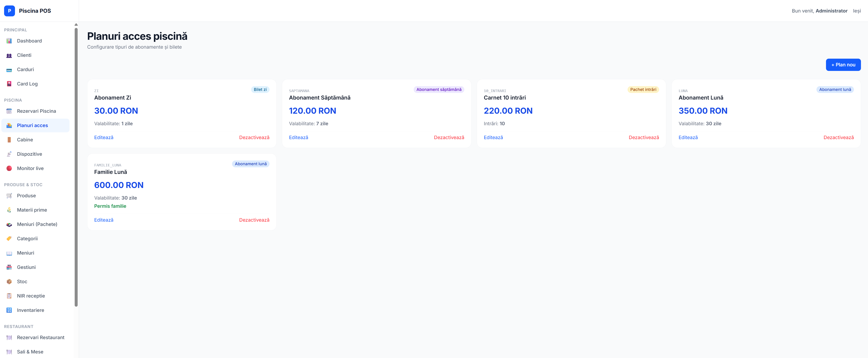868x358 pixels.
Task: Open Carduri in the sidebar
Action: tap(35, 70)
